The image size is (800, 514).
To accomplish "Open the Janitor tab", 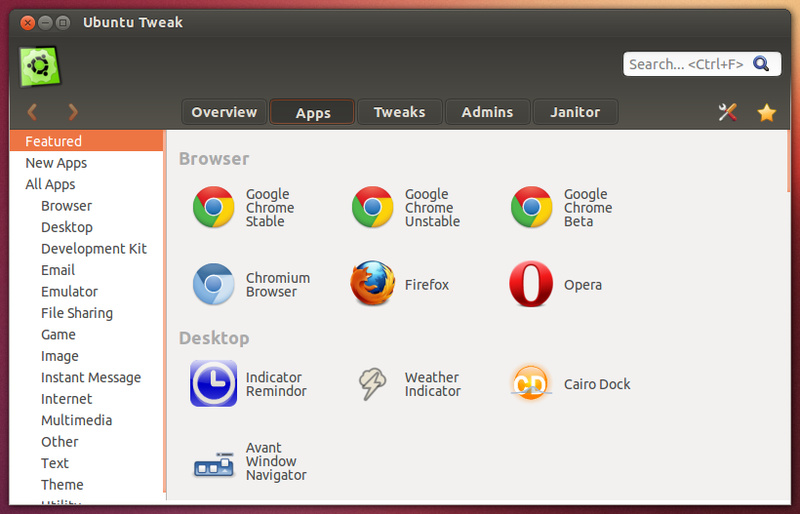I will (575, 112).
